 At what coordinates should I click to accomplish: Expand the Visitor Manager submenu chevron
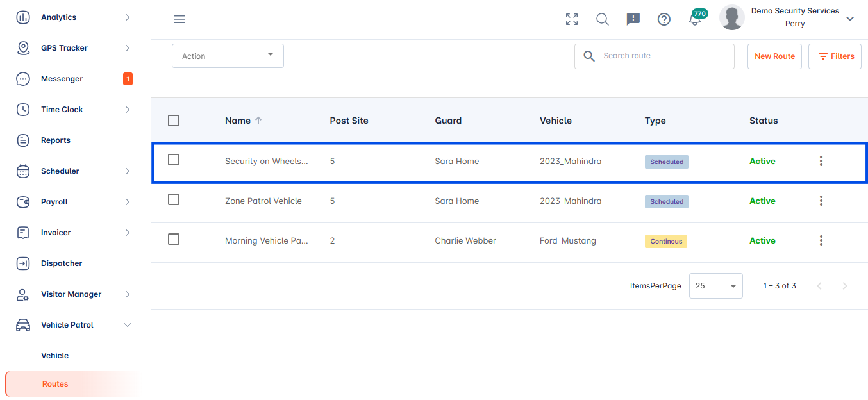click(x=128, y=294)
